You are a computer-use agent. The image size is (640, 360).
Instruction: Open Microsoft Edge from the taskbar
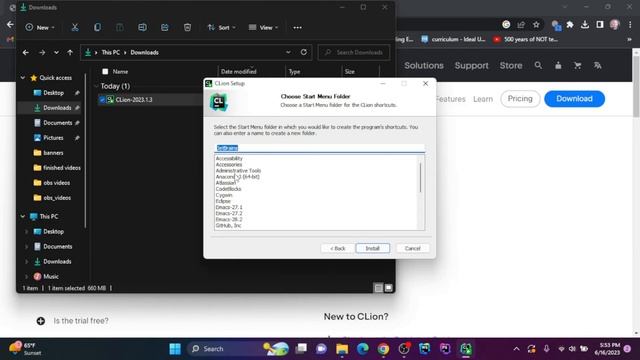click(x=362, y=349)
